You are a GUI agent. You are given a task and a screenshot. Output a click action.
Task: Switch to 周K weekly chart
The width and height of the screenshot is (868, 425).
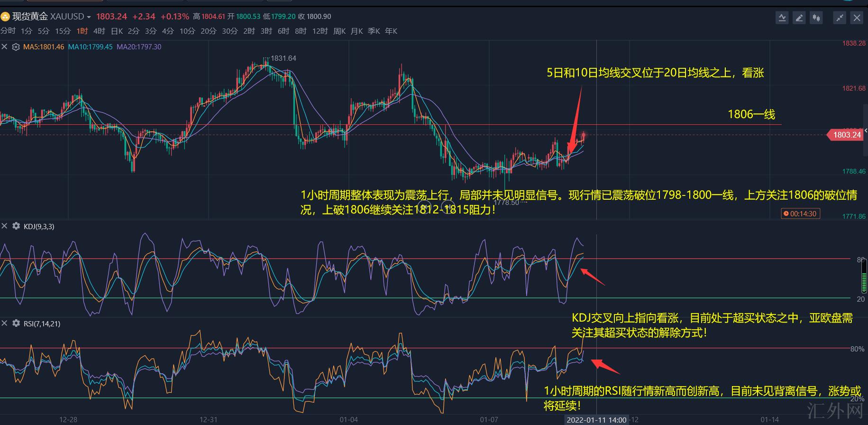click(x=339, y=31)
